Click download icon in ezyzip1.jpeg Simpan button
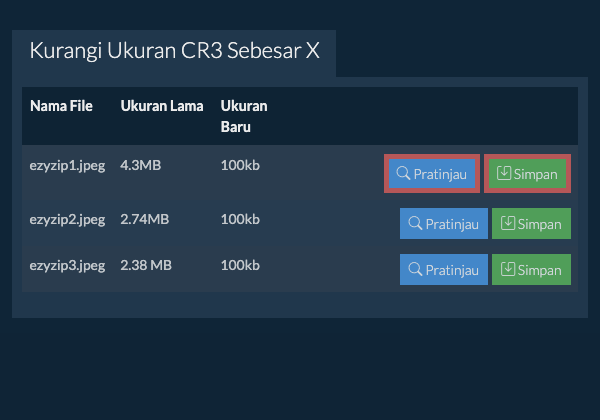The width and height of the screenshot is (600, 420). [x=504, y=174]
